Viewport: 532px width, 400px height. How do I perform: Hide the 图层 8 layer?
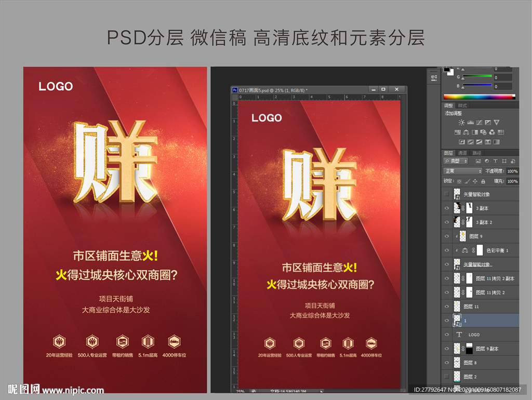pyautogui.click(x=446, y=363)
